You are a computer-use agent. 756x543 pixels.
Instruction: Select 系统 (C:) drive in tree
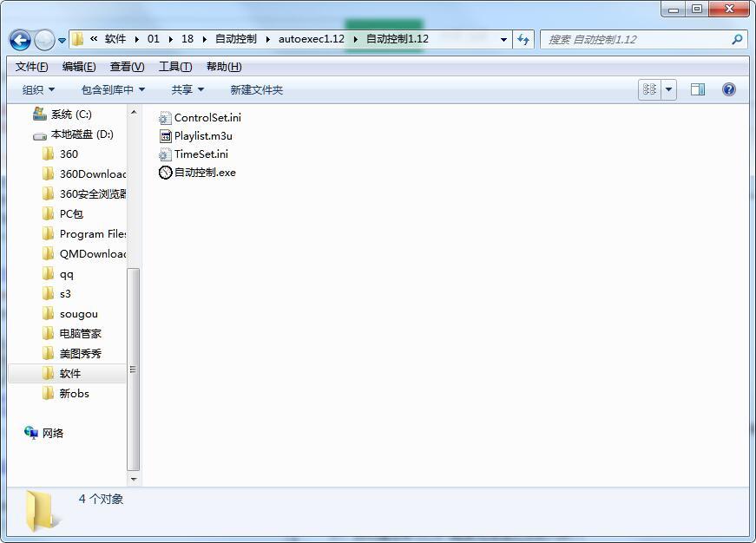[x=71, y=114]
